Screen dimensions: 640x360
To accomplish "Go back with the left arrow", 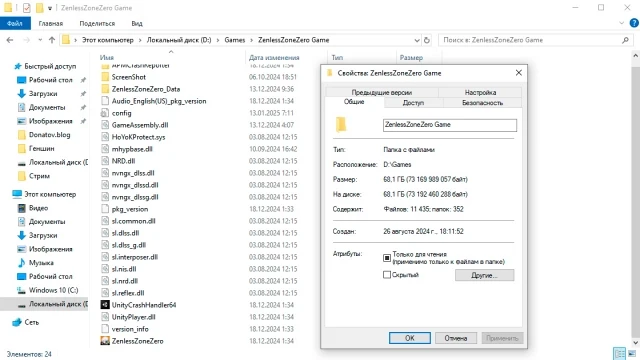I will point(10,40).
